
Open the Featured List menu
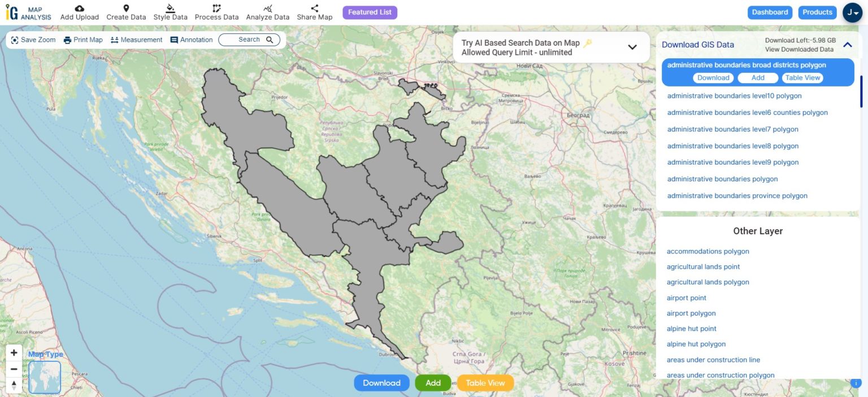(370, 12)
